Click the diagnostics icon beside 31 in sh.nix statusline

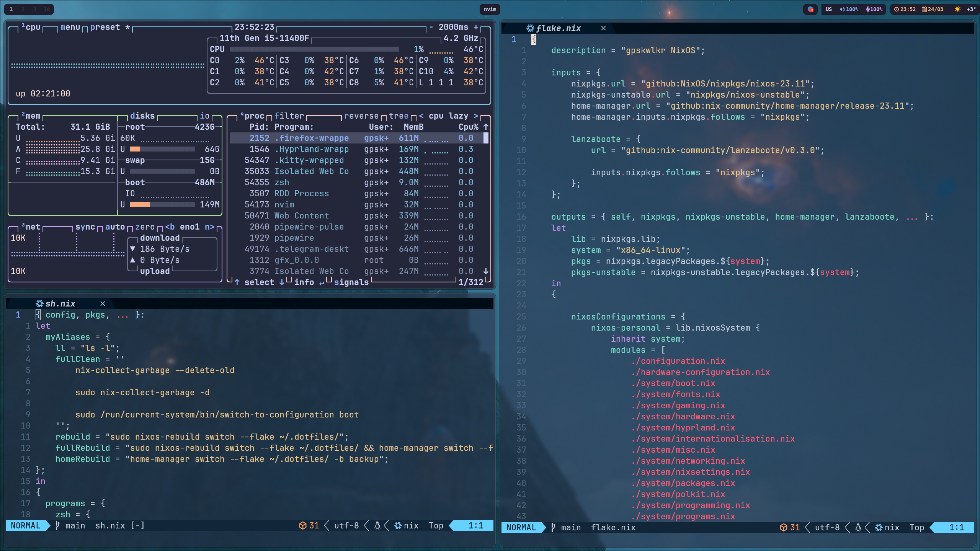[302, 525]
